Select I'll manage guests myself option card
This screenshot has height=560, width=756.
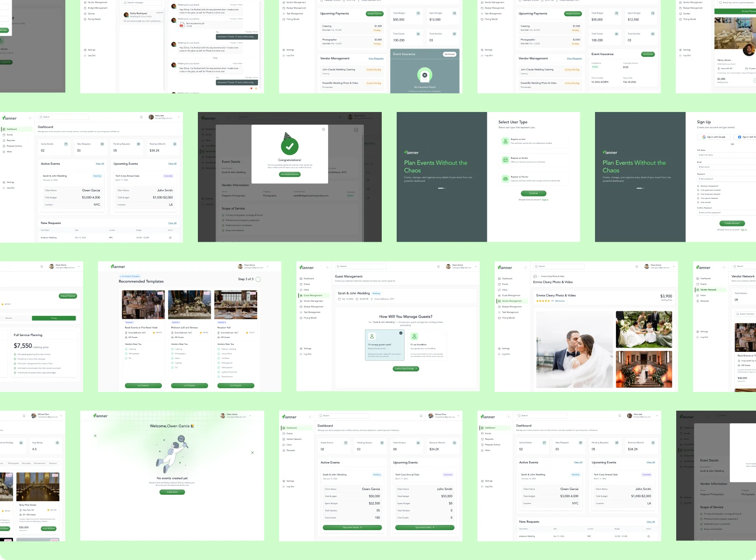(x=385, y=345)
